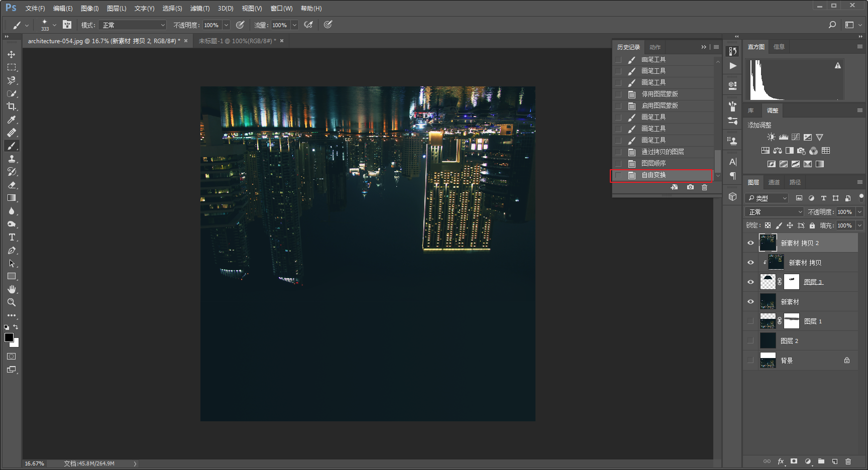Select the Crop tool
This screenshot has width=868, height=470.
coord(12,106)
